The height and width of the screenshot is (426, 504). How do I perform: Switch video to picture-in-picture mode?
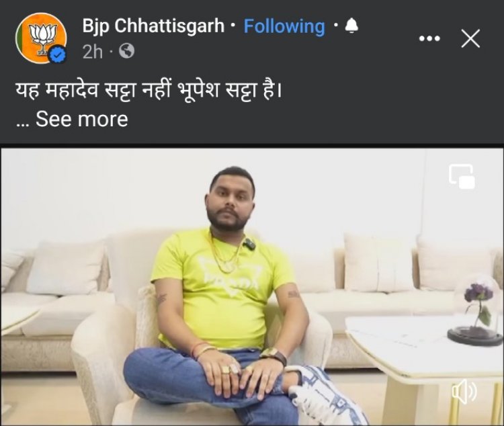[462, 176]
